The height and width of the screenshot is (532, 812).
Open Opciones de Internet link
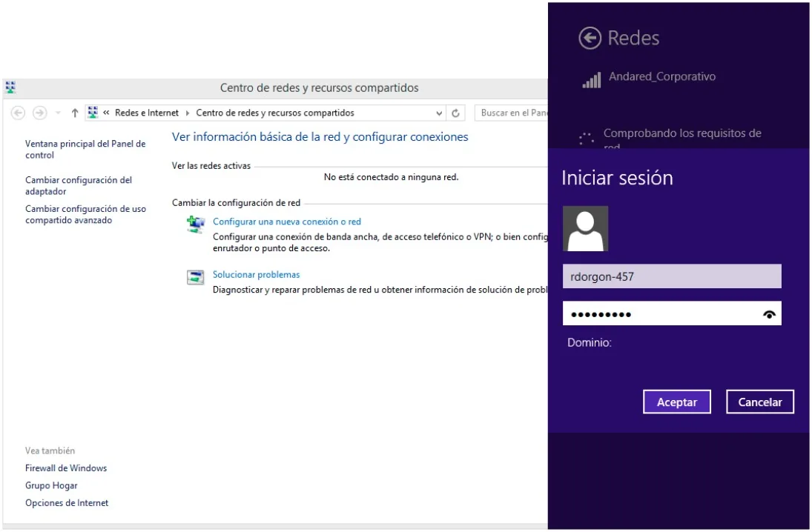pos(67,503)
